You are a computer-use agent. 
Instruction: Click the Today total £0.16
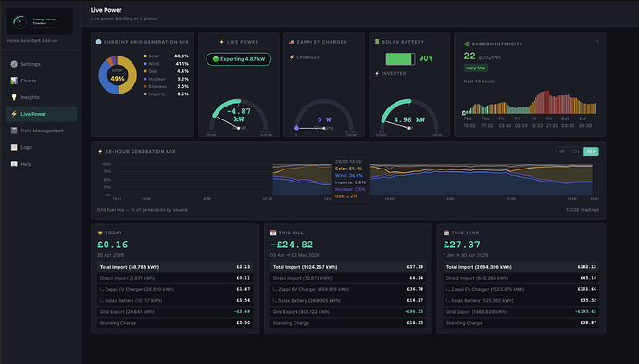point(112,245)
